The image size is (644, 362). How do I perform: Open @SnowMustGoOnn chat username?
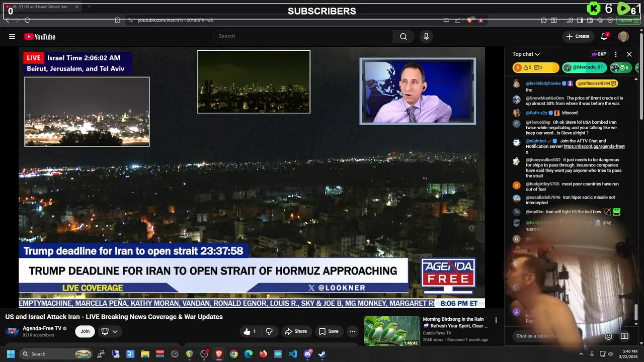click(x=545, y=98)
